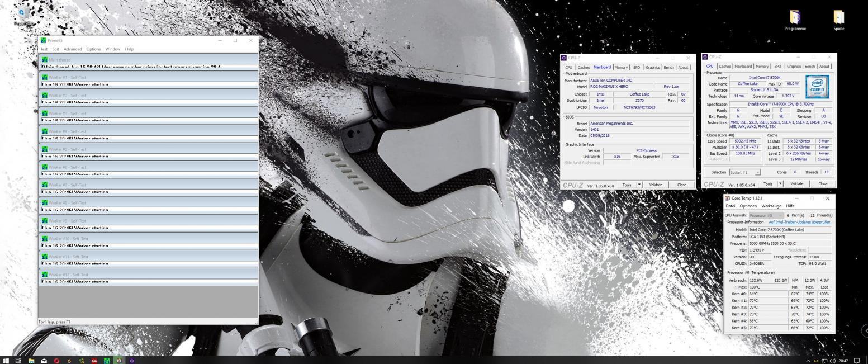The height and width of the screenshot is (364, 868).
Task: Click the Worker #1 Self-Test window icon
Action: coord(45,77)
